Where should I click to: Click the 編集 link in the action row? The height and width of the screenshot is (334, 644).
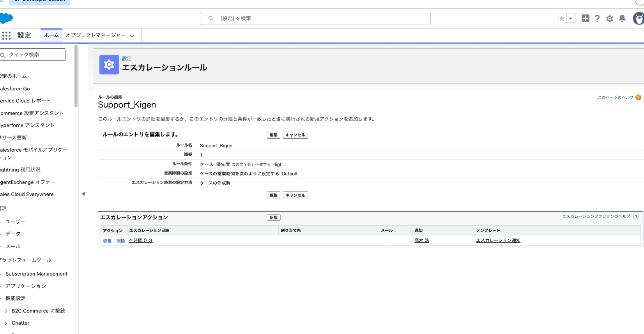(107, 241)
